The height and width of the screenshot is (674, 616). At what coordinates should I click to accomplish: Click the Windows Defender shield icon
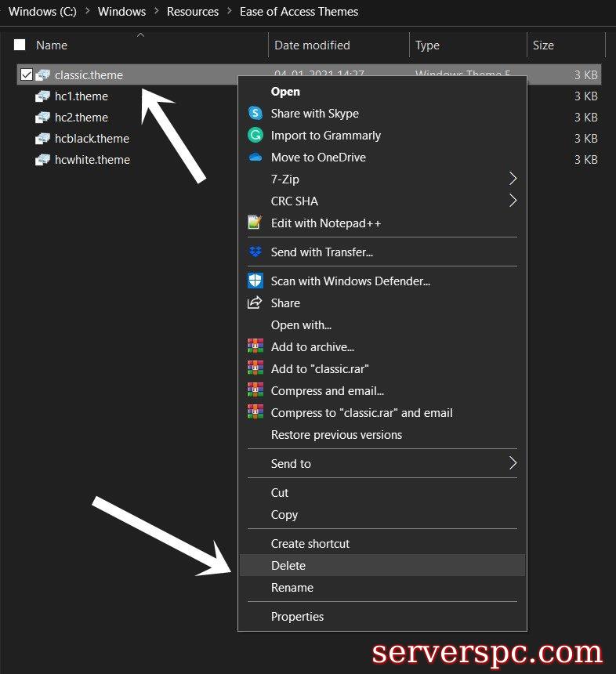(255, 281)
